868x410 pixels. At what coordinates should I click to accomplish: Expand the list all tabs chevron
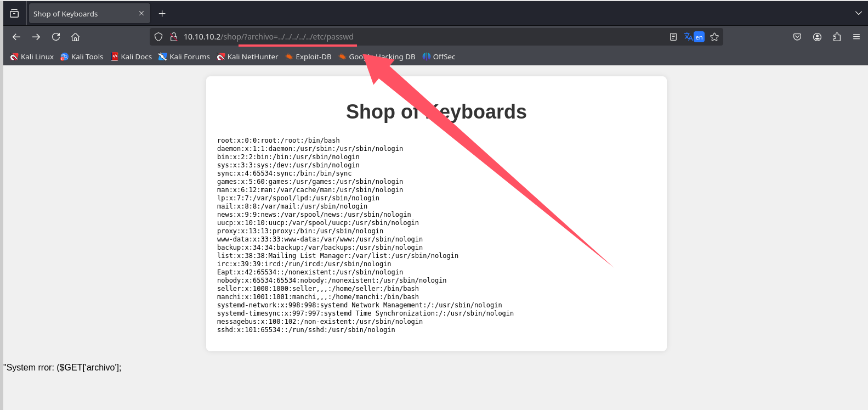click(858, 13)
